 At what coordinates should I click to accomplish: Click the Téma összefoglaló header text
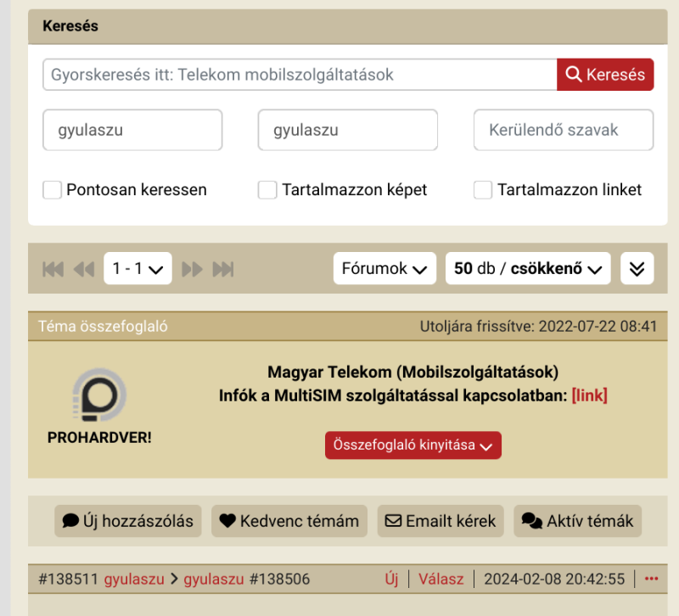[x=103, y=326]
